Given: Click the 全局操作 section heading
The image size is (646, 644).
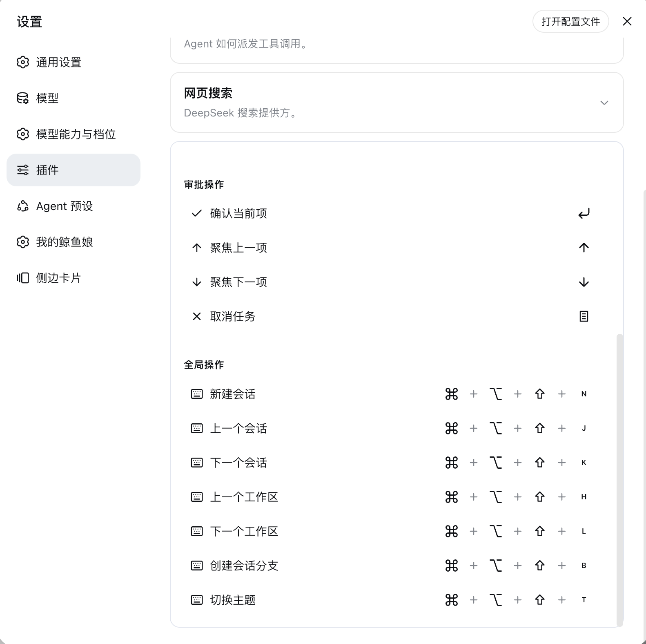Looking at the screenshot, I should tap(204, 365).
